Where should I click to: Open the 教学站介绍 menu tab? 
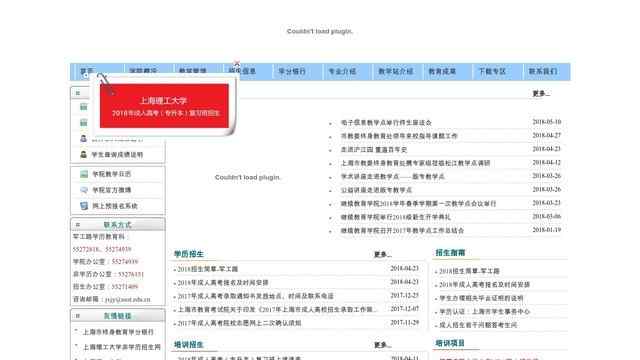tap(396, 71)
